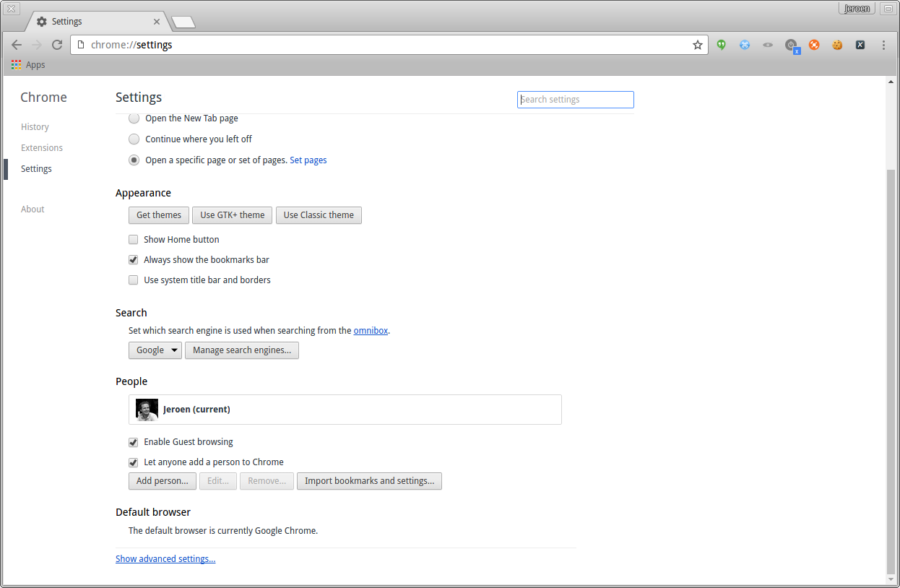Image resolution: width=900 pixels, height=588 pixels.
Task: Open History from the sidebar
Action: [x=35, y=127]
